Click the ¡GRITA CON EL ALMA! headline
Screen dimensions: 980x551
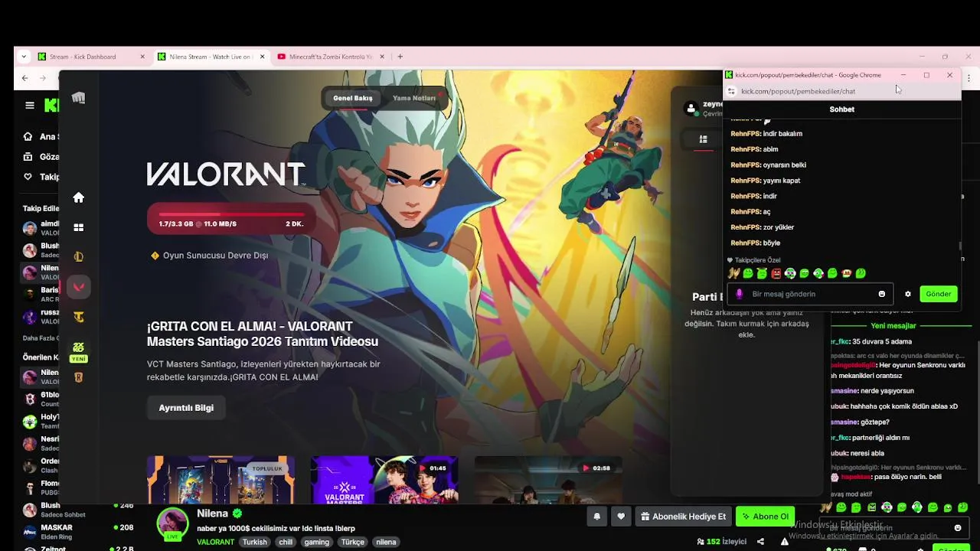pos(263,334)
